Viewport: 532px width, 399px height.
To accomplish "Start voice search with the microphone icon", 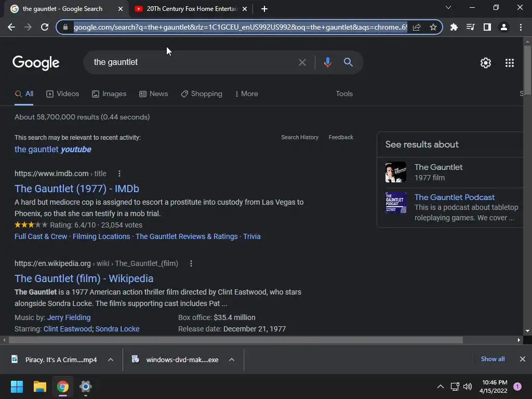I will pos(327,62).
